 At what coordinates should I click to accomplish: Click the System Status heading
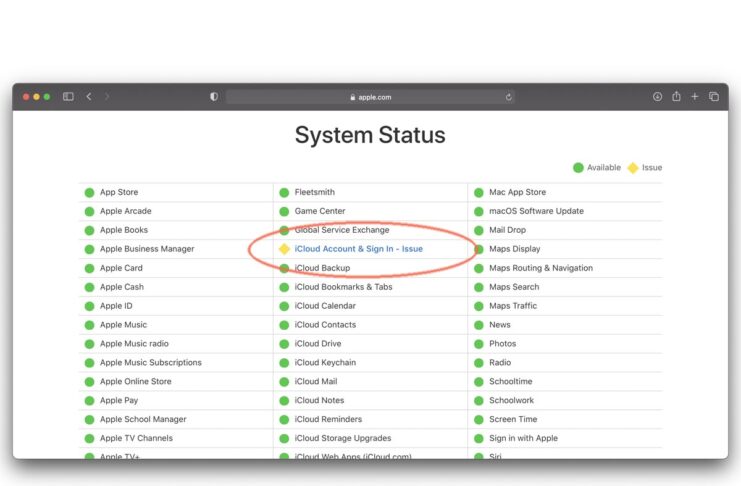[370, 135]
